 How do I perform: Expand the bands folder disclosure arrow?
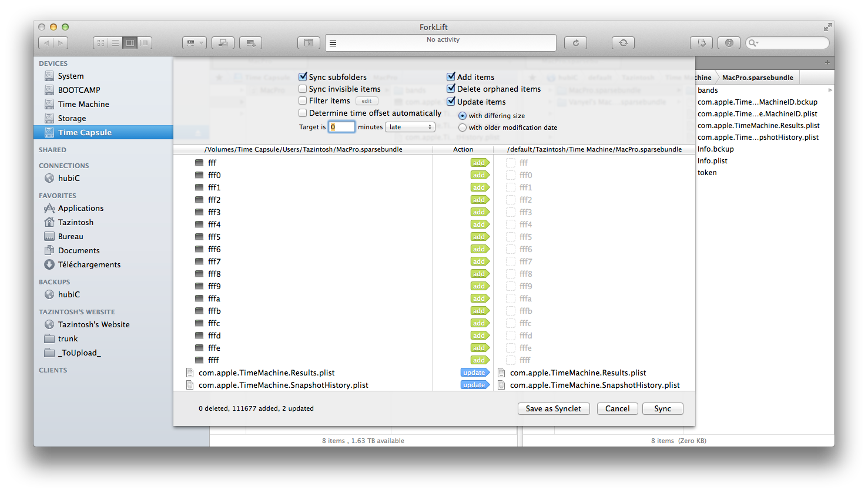pos(830,90)
